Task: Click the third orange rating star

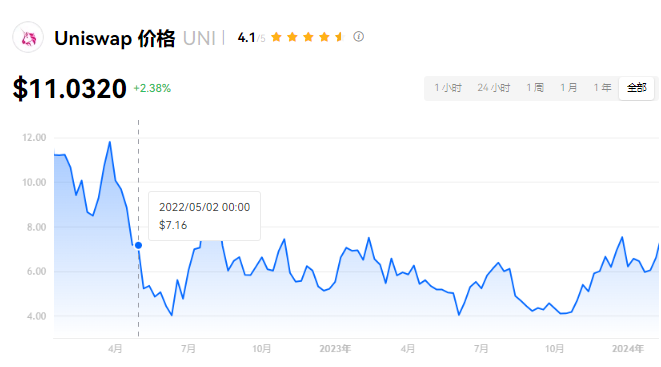Action: tap(308, 37)
